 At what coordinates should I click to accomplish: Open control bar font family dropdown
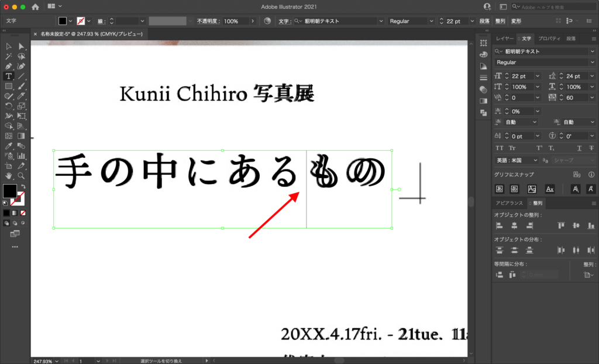[381, 21]
